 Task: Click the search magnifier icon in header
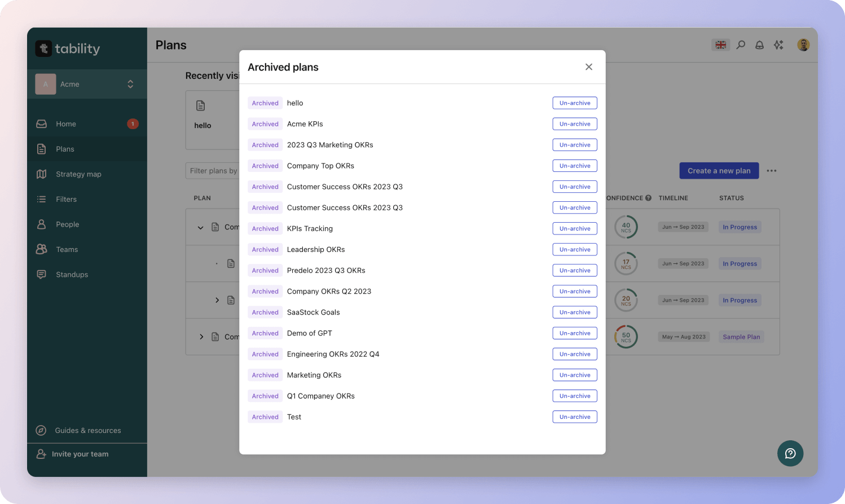(x=741, y=45)
